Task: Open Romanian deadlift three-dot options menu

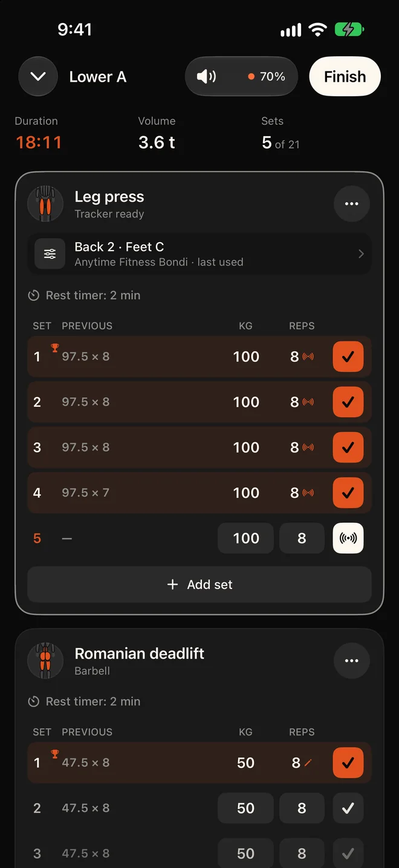Action: 352,661
